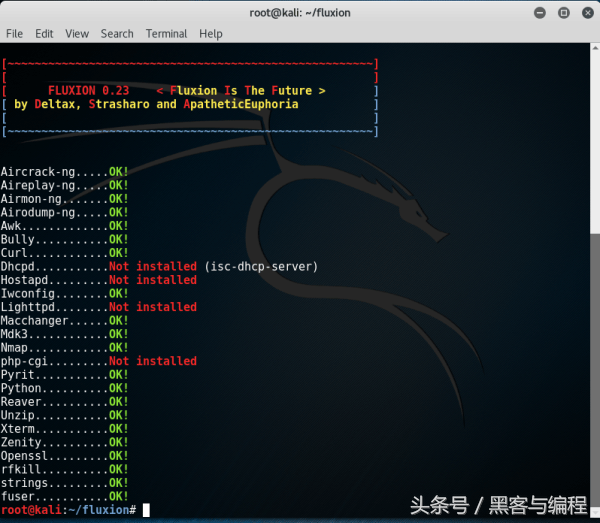Click the Openssl status line
The width and height of the screenshot is (600, 523).
(x=64, y=456)
